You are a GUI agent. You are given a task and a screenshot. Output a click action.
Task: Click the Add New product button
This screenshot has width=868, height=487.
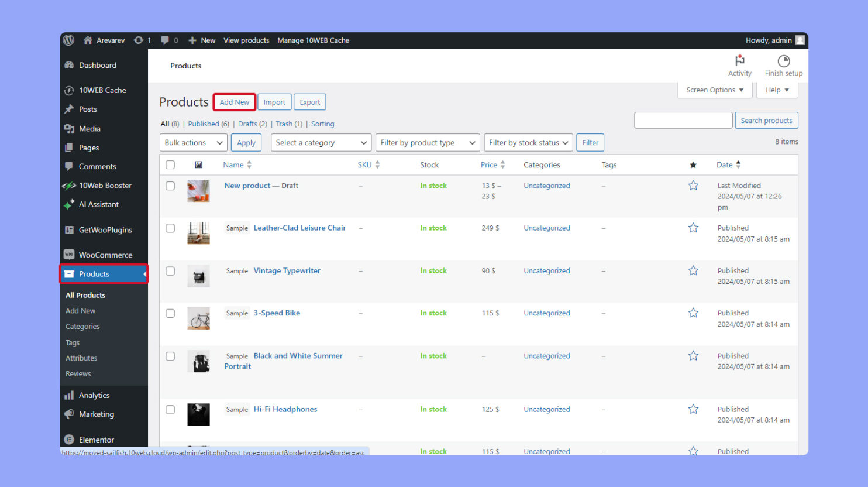[234, 101]
